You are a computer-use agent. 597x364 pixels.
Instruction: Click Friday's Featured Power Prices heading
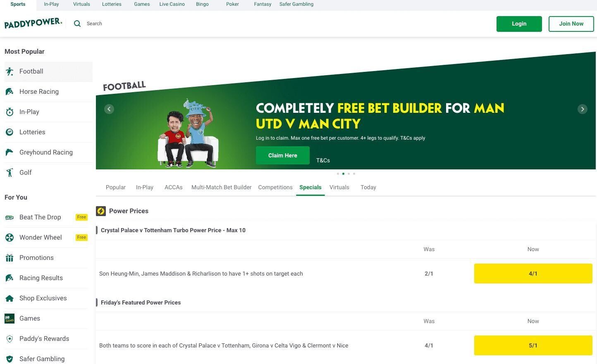[x=141, y=303]
